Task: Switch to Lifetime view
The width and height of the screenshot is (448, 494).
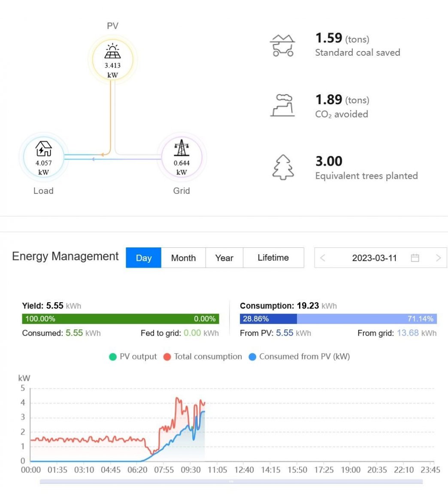Action: coord(273,258)
